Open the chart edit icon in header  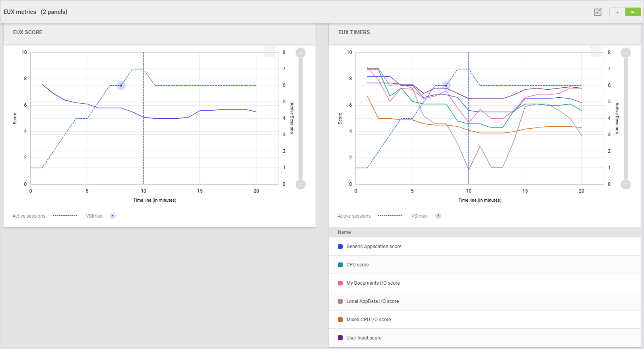[597, 12]
